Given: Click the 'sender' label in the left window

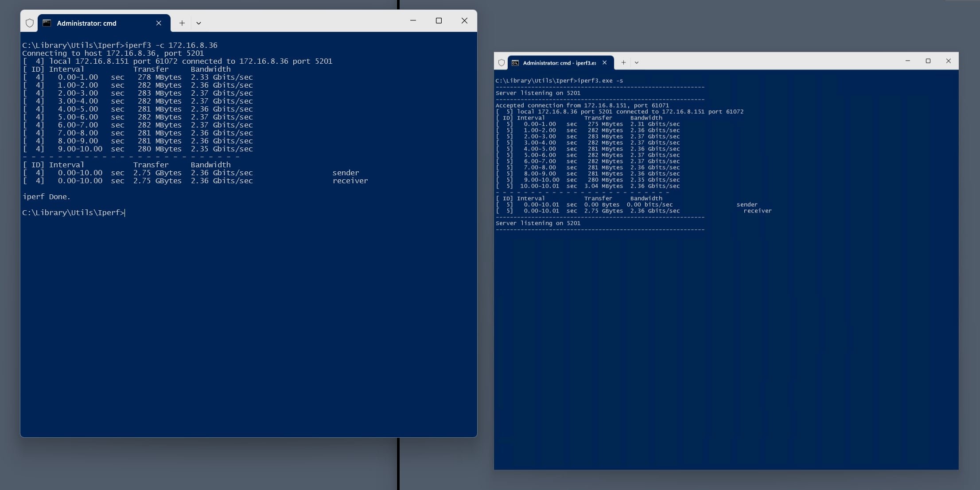Looking at the screenshot, I should (x=346, y=173).
